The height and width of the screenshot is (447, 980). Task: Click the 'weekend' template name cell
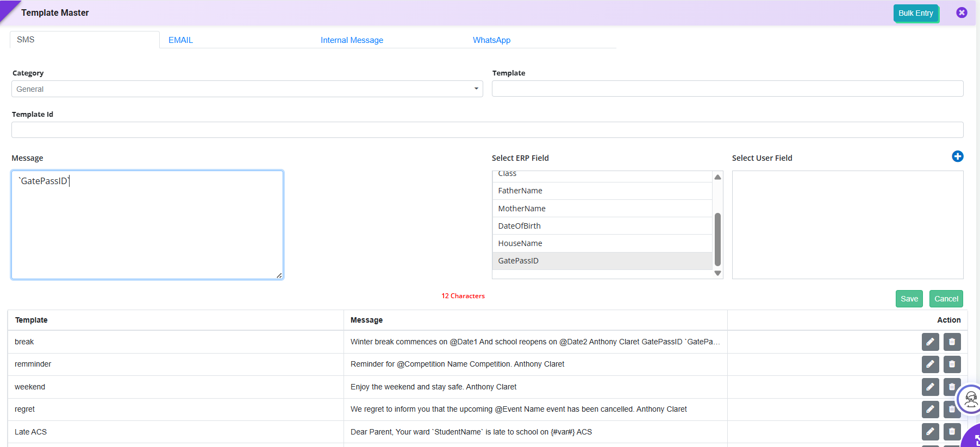pos(176,387)
